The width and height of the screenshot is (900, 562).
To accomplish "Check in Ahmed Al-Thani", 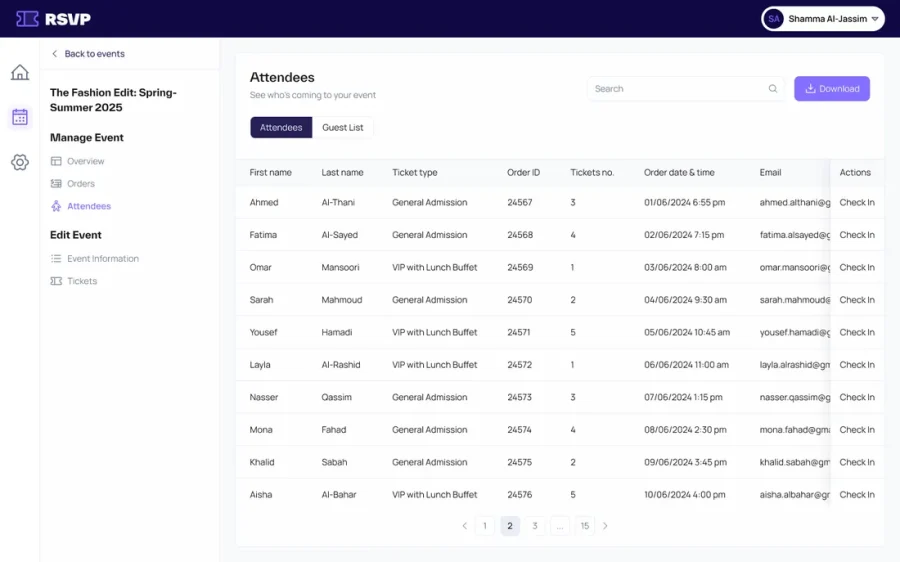I will click(857, 202).
